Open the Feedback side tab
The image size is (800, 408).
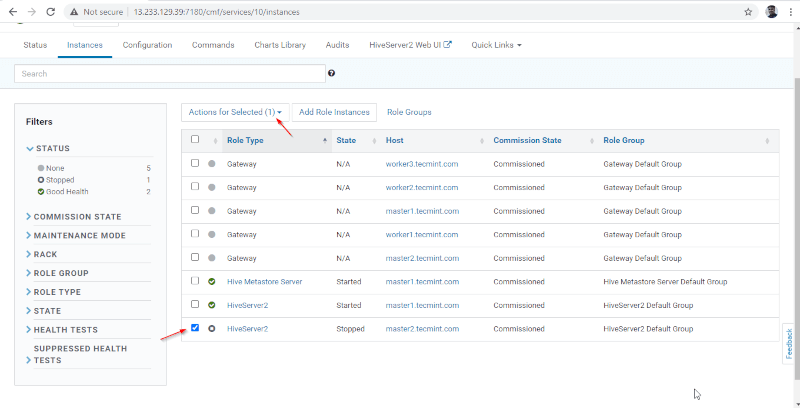789,343
